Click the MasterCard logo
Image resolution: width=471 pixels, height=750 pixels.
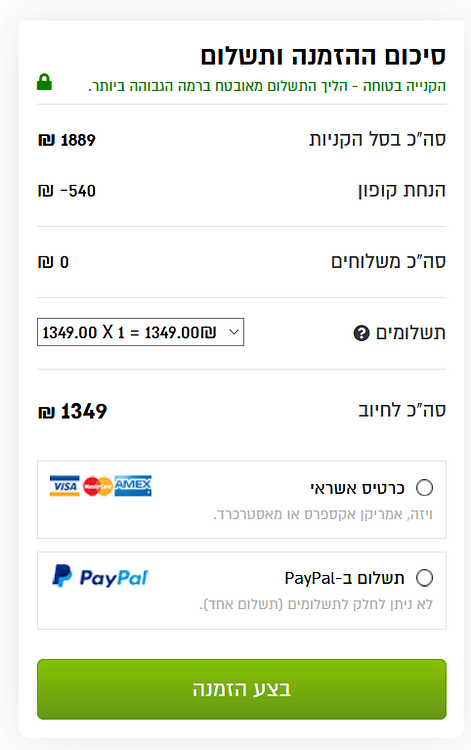click(x=98, y=486)
